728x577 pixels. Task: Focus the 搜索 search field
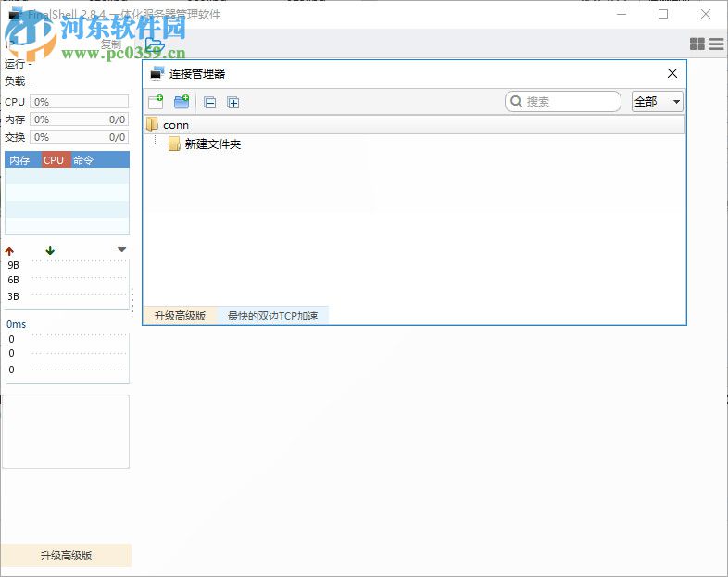click(563, 101)
